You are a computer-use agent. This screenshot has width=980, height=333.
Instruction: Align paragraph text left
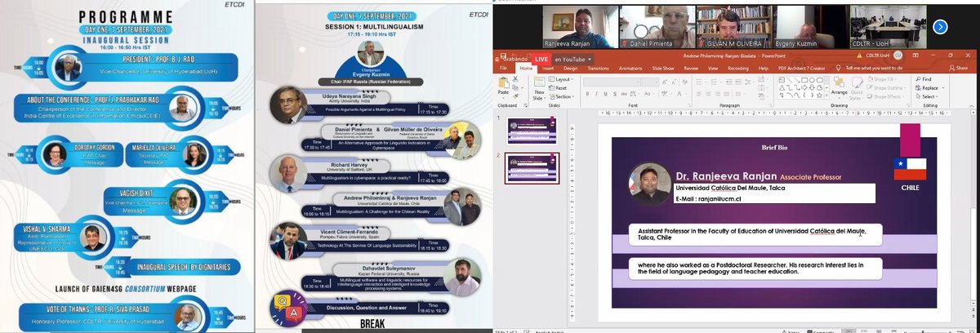coord(699,94)
